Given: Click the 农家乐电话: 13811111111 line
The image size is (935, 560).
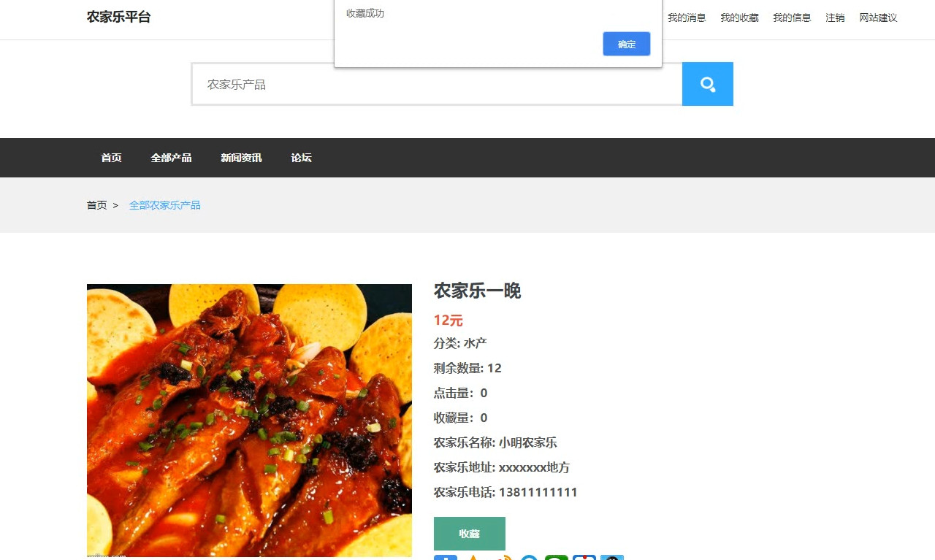Looking at the screenshot, I should coord(505,492).
